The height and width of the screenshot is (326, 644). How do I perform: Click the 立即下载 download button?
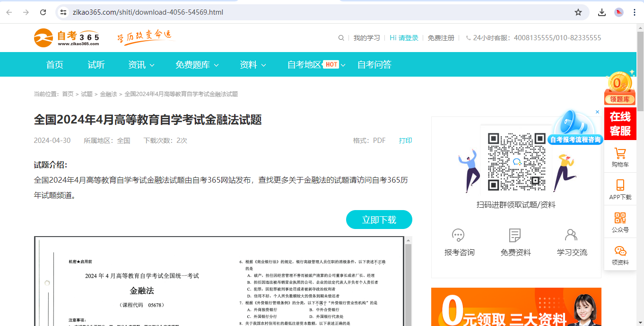tap(379, 220)
